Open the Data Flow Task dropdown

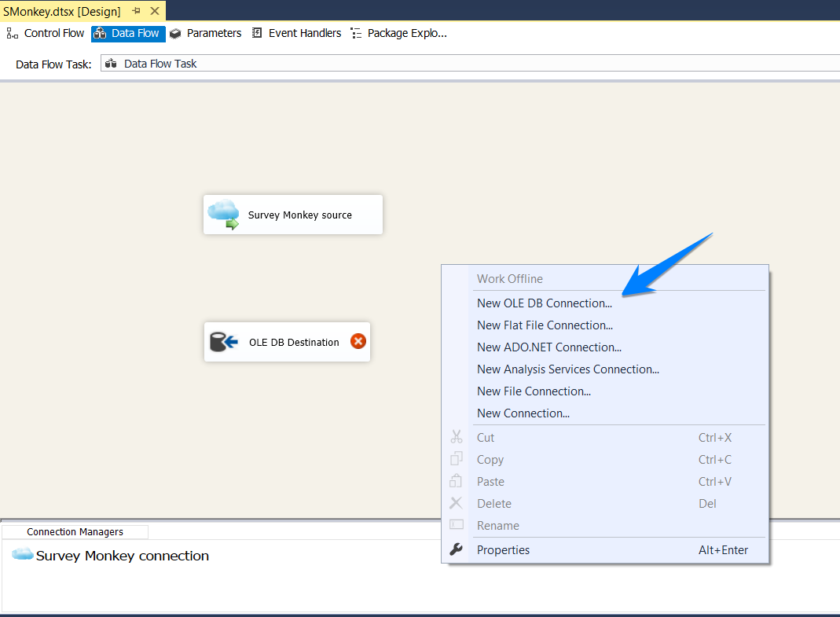click(x=471, y=63)
